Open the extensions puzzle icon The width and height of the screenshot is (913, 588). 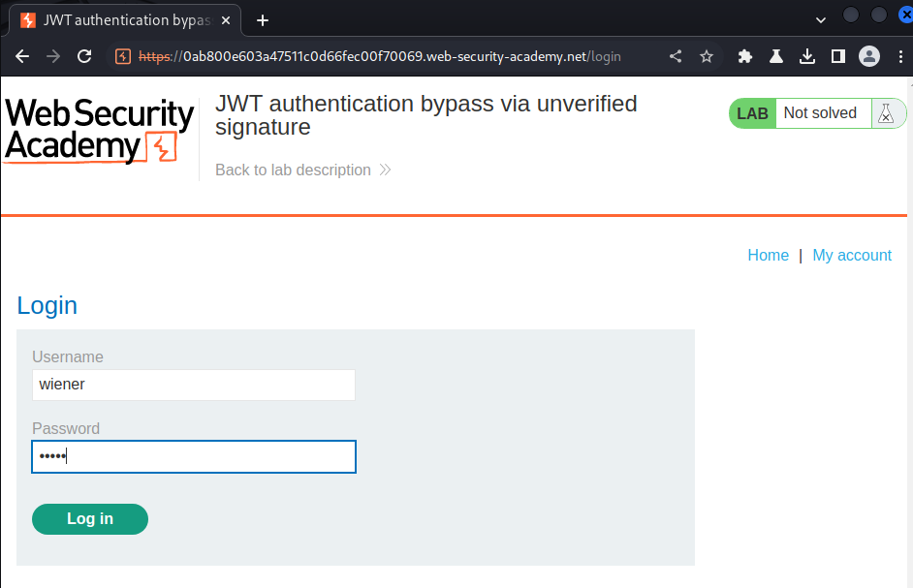[744, 56]
